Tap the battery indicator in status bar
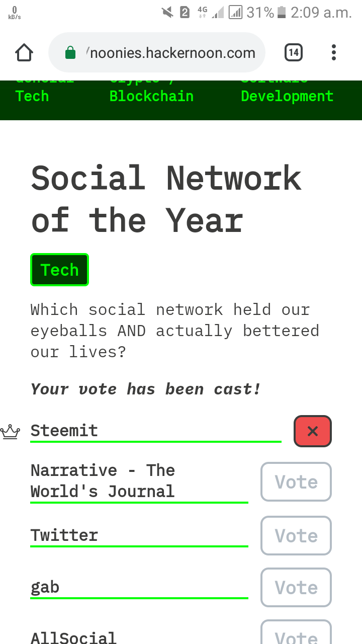This screenshot has height=644, width=362. click(x=282, y=12)
